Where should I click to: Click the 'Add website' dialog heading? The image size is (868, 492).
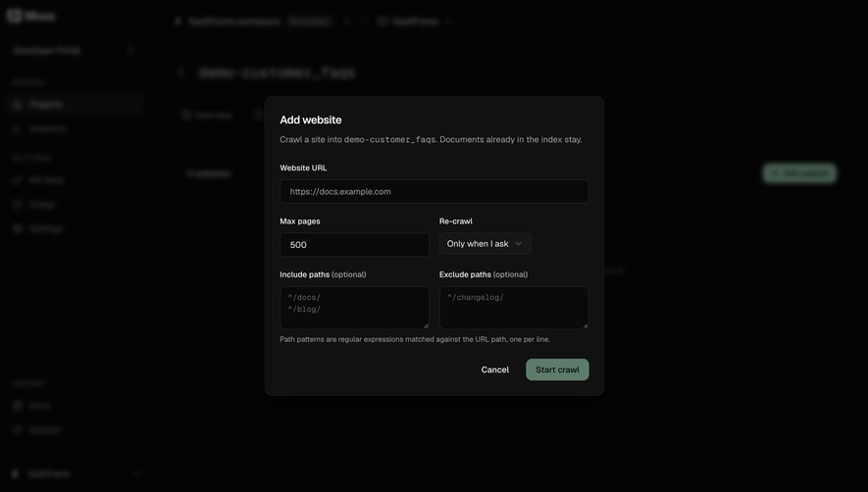tap(311, 121)
